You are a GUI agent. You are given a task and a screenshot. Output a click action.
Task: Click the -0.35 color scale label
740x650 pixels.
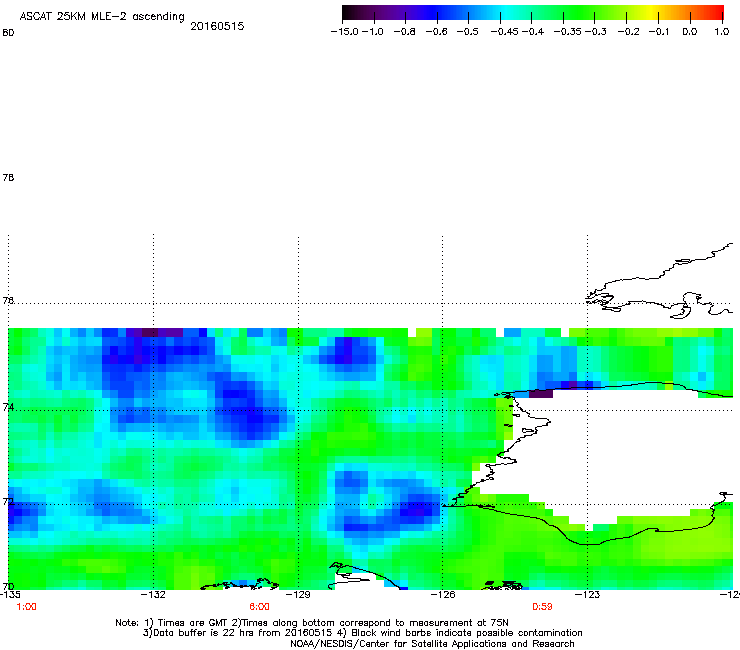(x=568, y=32)
